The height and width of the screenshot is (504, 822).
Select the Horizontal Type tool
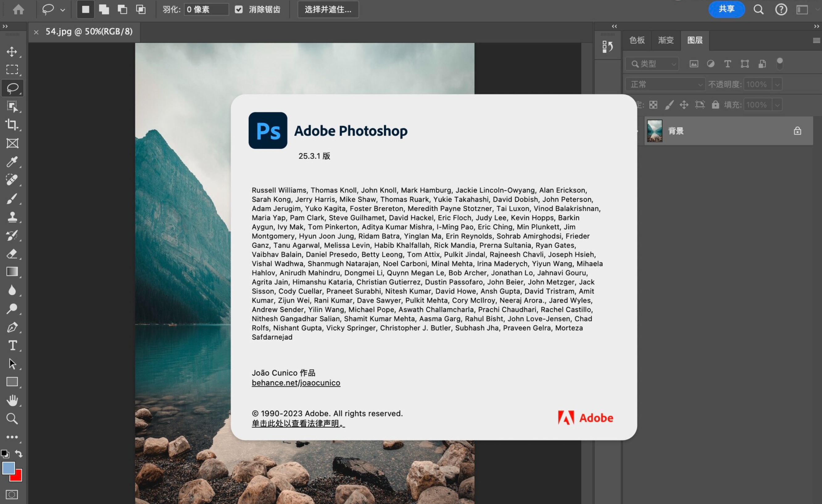tap(12, 345)
